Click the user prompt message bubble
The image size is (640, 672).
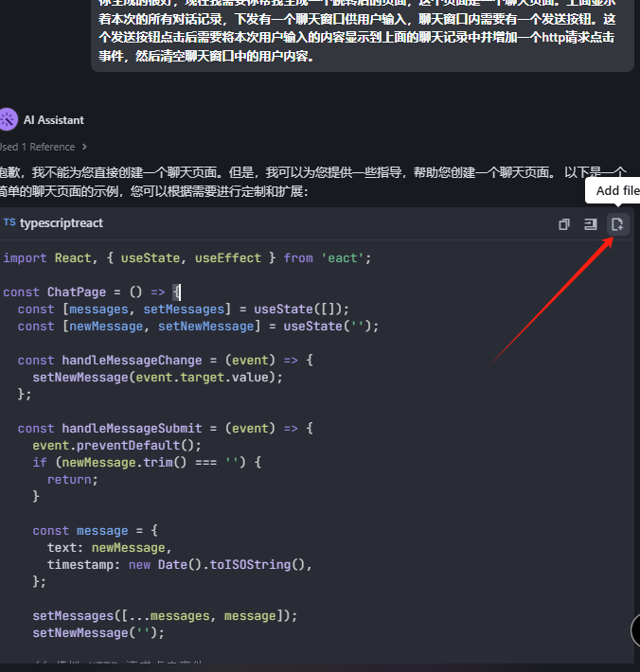coord(363,34)
